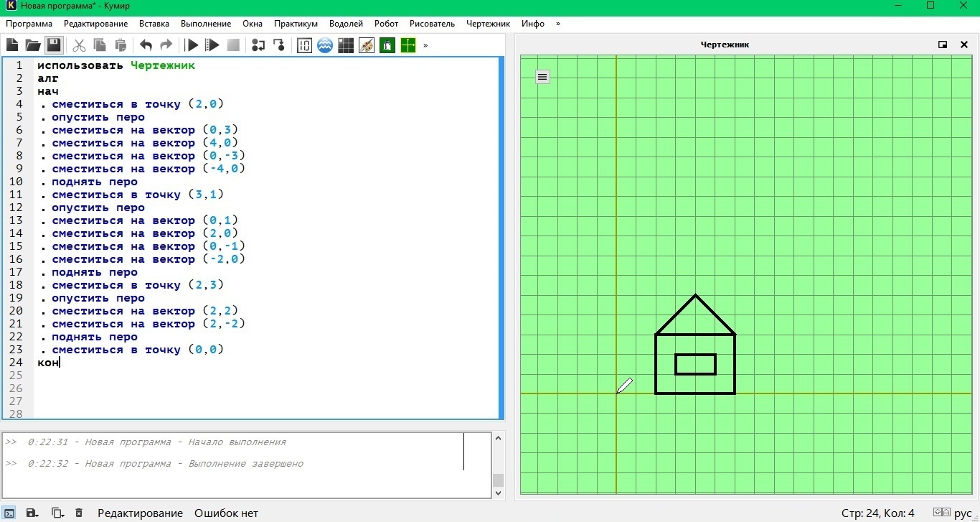Open the Редактирование menu
Viewport: 980px width, 522px height.
[96, 24]
